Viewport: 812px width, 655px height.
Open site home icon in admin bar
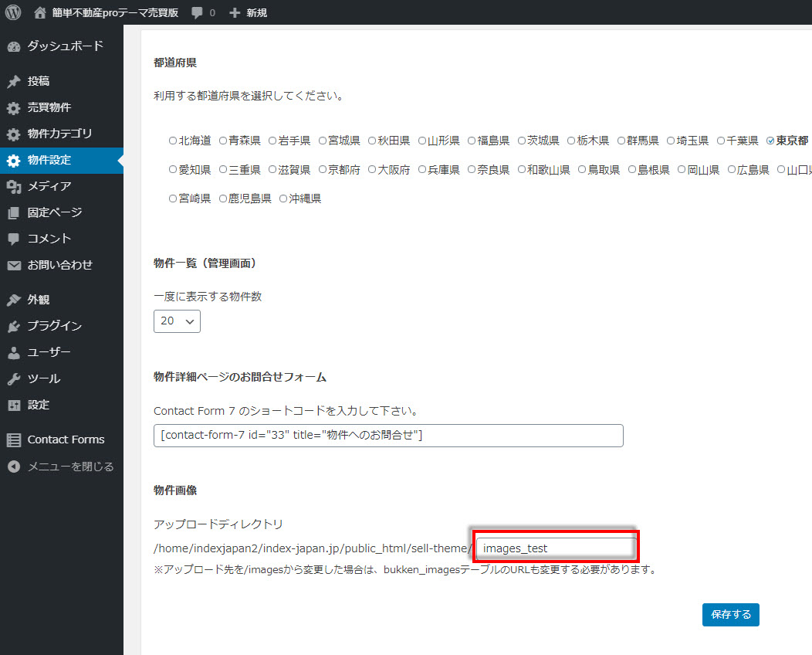click(40, 12)
